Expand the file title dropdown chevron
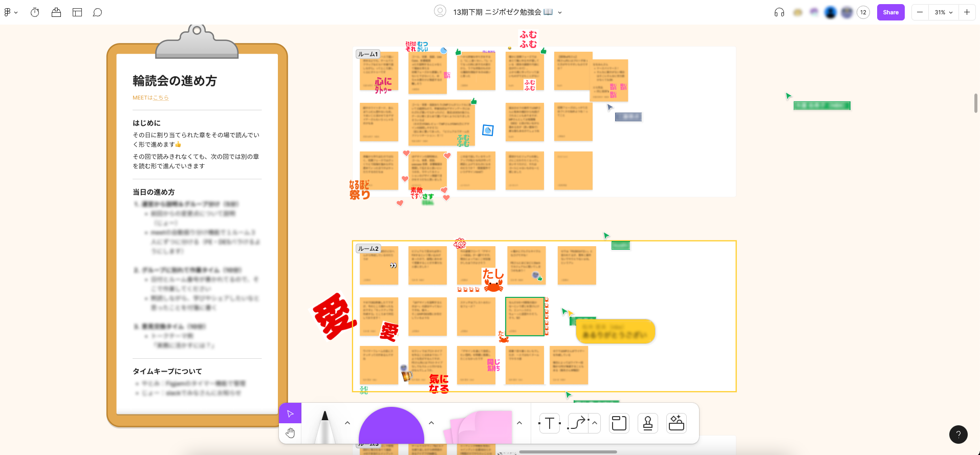 tap(560, 12)
